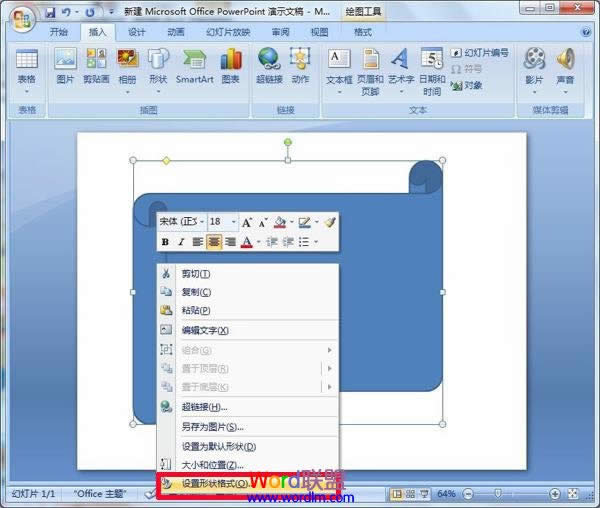Open the PowerPoint help icon
600x508 pixels.
click(x=585, y=32)
